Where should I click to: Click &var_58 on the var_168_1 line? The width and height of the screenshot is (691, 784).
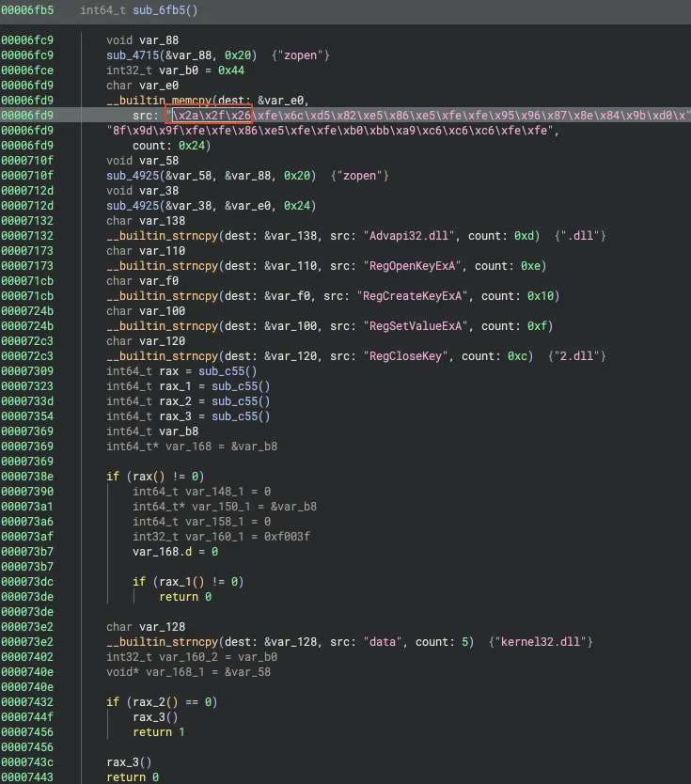pos(247,671)
